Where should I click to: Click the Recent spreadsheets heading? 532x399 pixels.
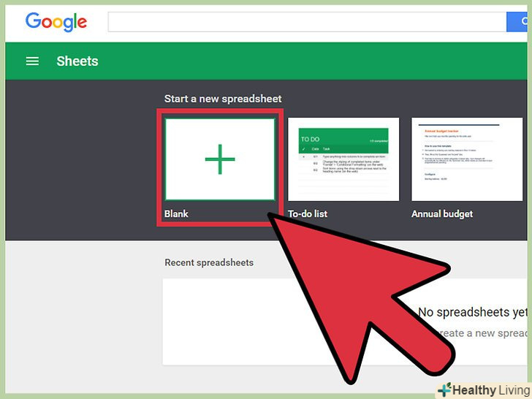209,262
